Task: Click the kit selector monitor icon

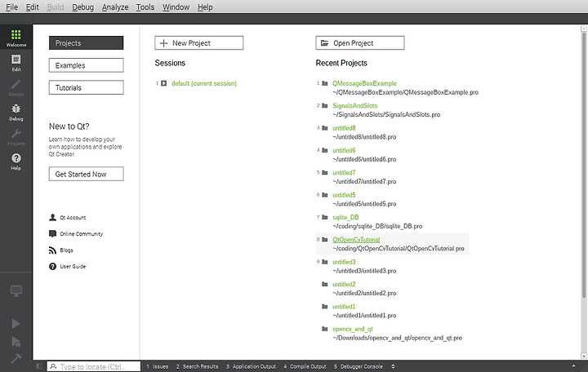Action: click(x=16, y=290)
